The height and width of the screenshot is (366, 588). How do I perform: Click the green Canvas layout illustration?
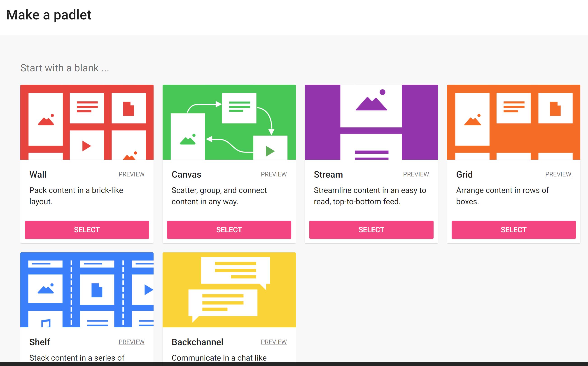click(x=229, y=122)
